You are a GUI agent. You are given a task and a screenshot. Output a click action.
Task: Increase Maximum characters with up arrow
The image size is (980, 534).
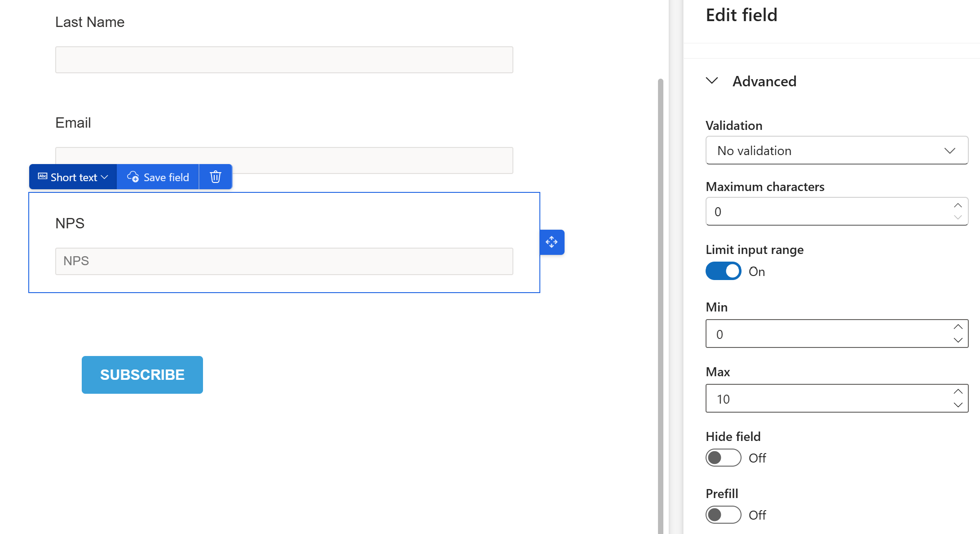point(958,205)
